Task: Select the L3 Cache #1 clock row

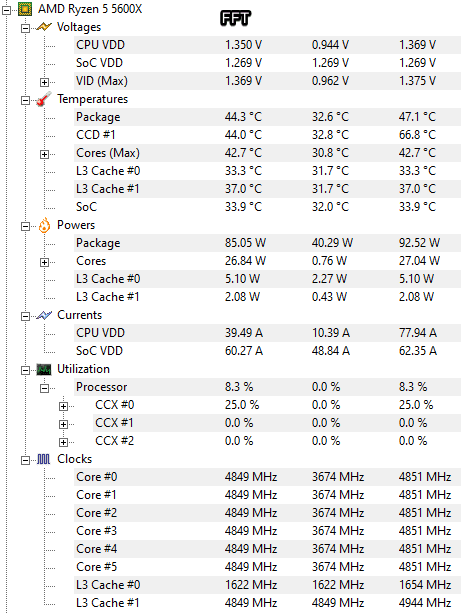Action: click(267, 603)
